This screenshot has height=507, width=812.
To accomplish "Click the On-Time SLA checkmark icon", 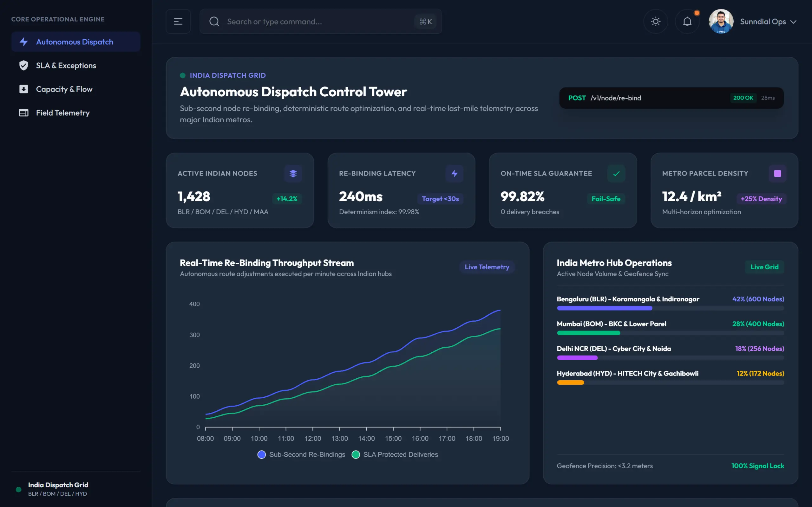I will pyautogui.click(x=616, y=173).
